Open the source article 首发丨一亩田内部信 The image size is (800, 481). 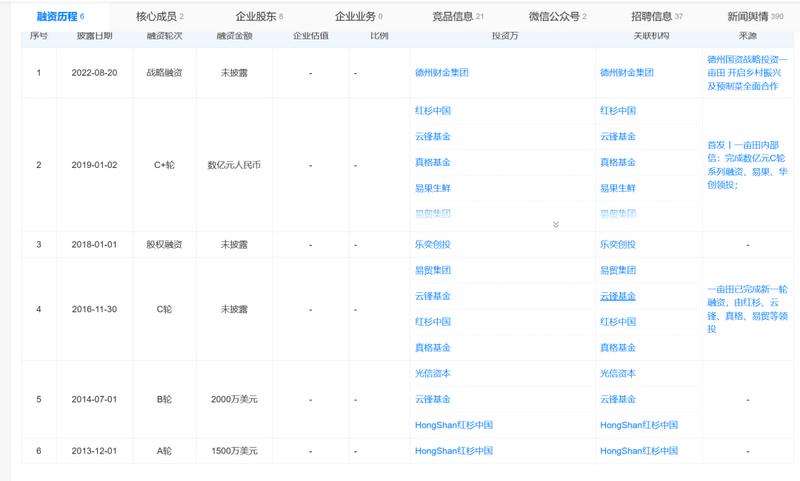point(747,165)
